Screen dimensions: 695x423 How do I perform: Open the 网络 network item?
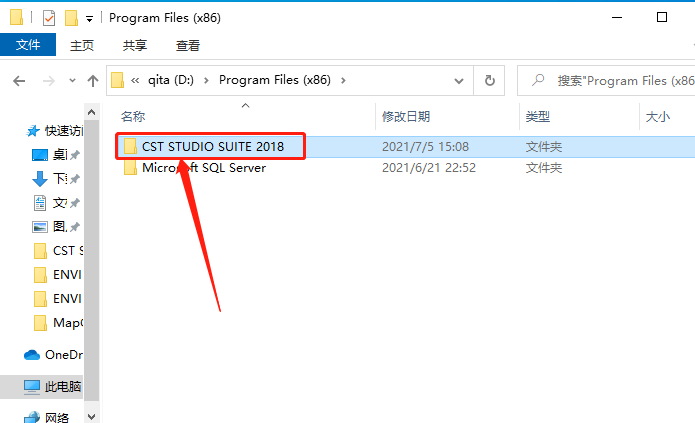pos(47,417)
